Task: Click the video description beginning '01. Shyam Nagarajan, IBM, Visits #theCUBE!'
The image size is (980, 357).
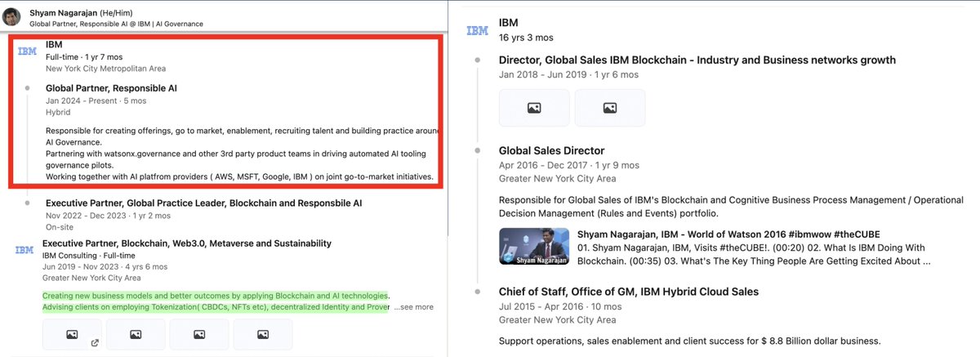Action: (755, 256)
